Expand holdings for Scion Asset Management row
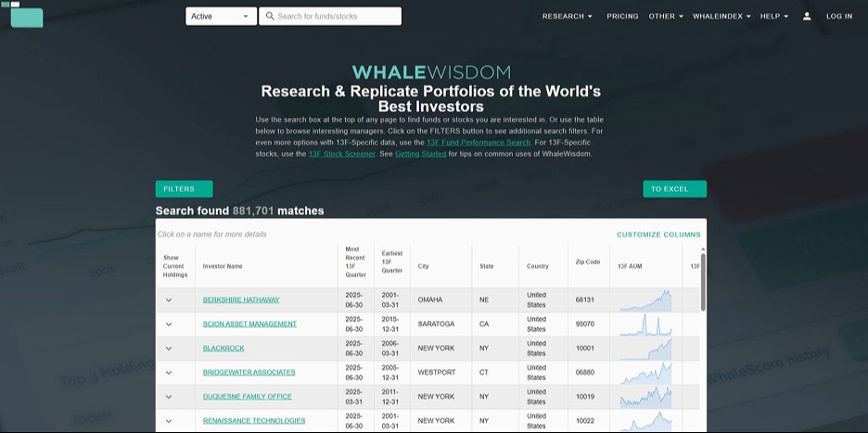 point(169,325)
